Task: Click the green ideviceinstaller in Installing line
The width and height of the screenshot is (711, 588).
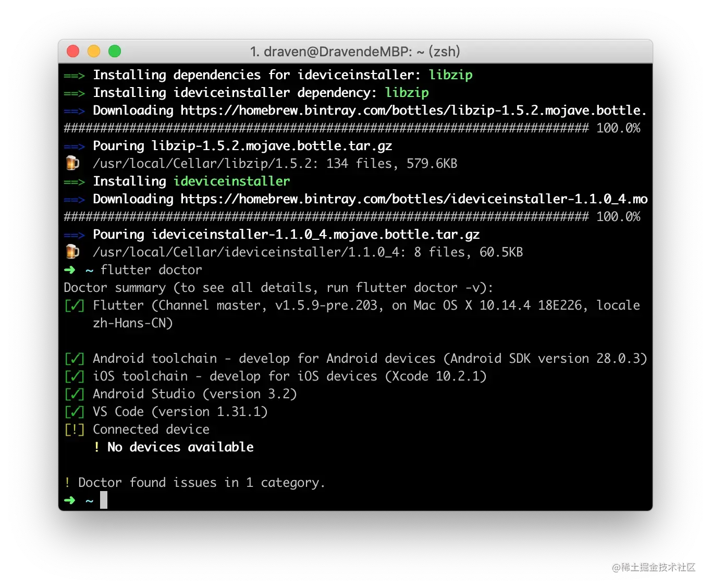Action: pyautogui.click(x=231, y=181)
